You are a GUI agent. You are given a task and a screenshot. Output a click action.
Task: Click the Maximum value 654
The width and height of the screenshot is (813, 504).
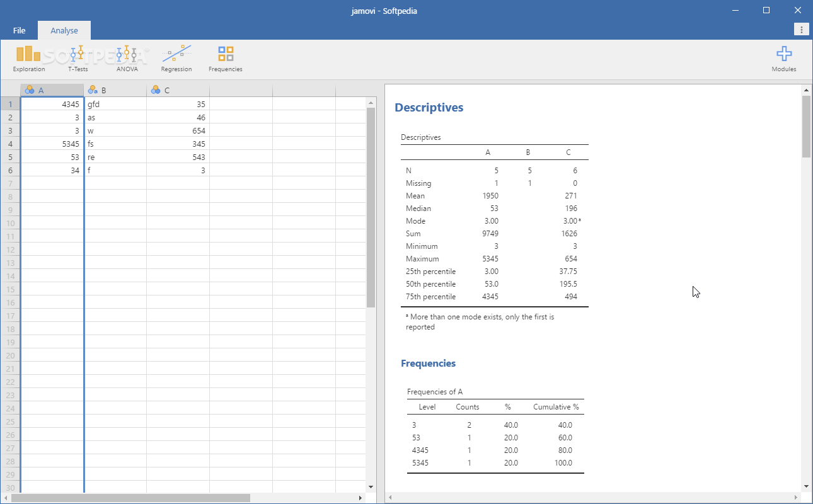(570, 259)
